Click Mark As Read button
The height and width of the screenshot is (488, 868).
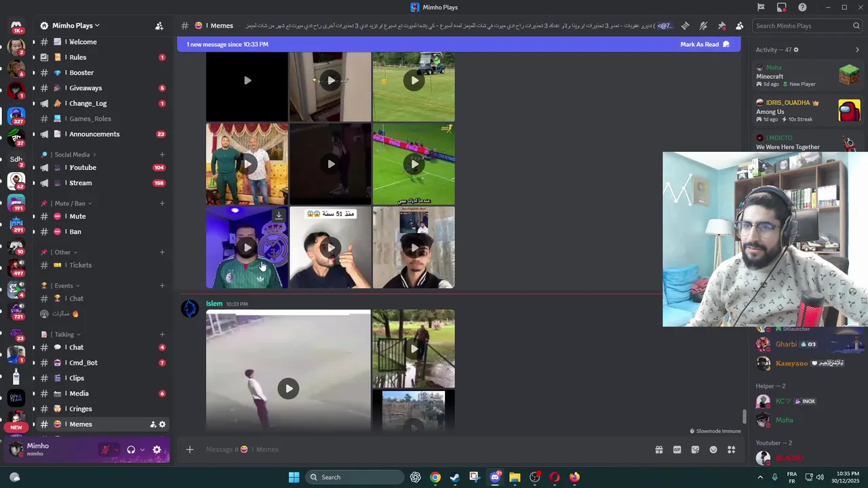705,44
